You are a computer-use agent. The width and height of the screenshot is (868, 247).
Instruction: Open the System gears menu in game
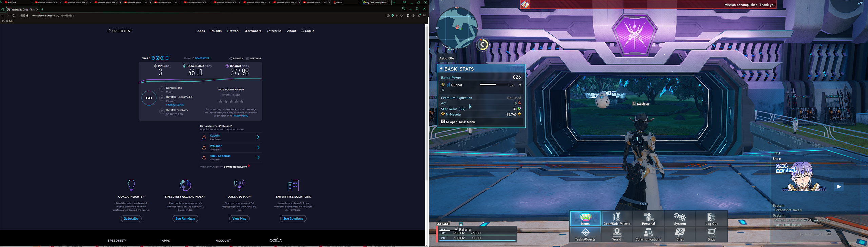point(680,218)
